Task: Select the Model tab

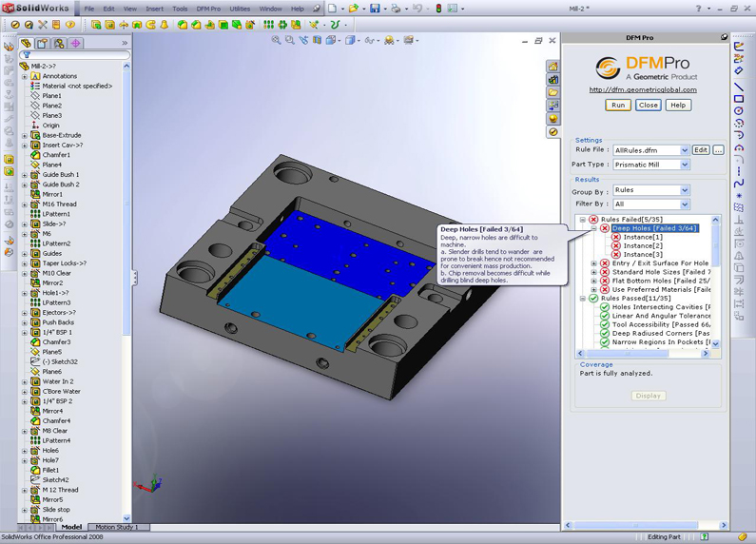Action: [71, 527]
